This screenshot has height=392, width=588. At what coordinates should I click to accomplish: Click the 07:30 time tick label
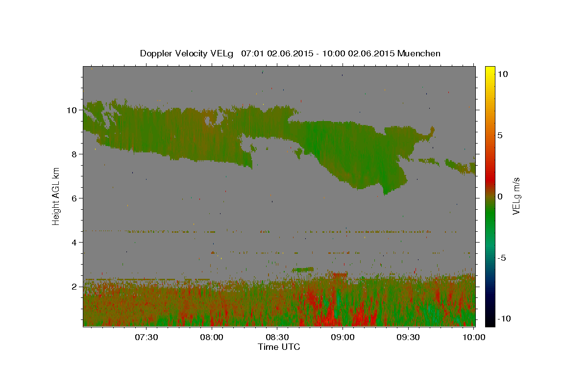coord(146,338)
